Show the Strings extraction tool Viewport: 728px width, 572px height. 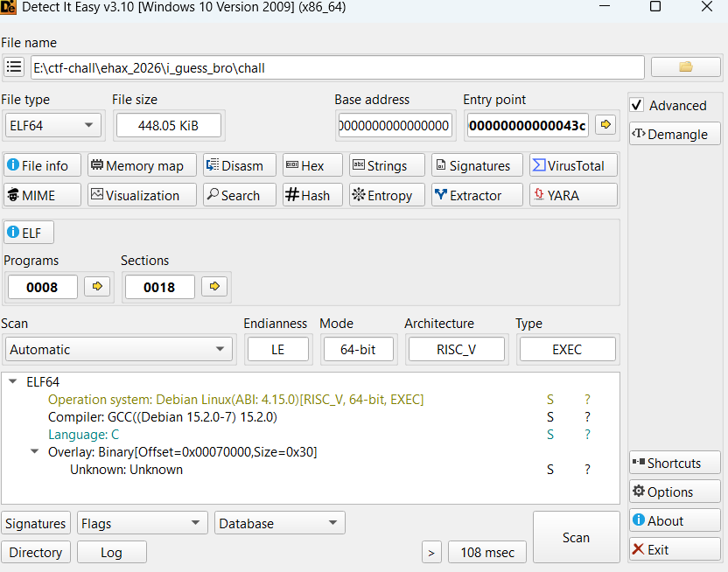click(x=387, y=165)
